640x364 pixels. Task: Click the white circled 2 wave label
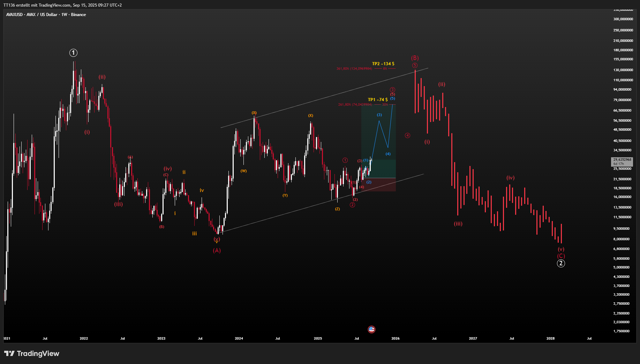click(x=561, y=263)
